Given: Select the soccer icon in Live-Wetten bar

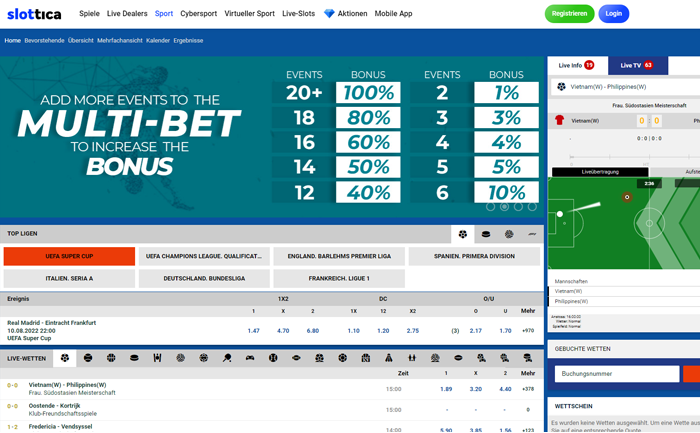Looking at the screenshot, I should [x=65, y=358].
